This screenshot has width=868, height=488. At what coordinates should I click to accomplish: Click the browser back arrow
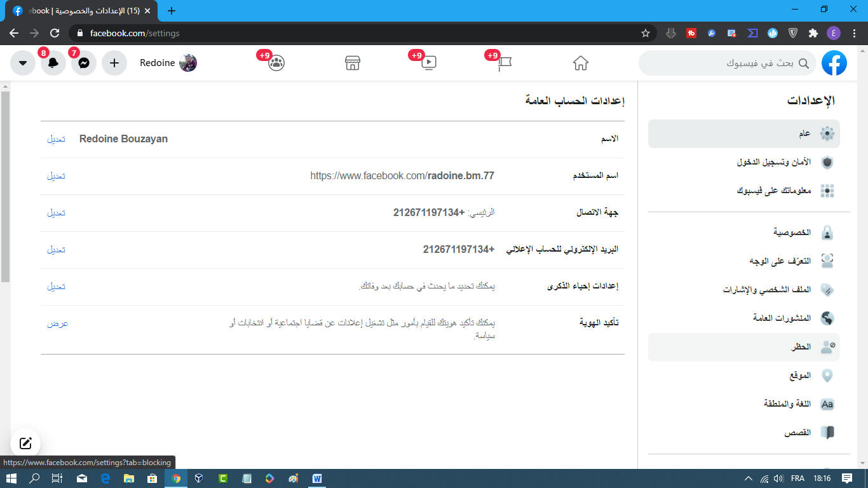coord(14,33)
